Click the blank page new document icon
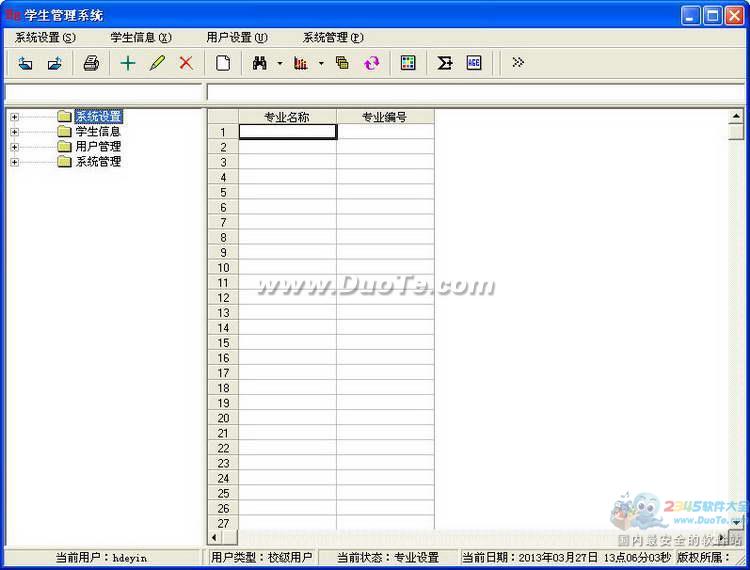Viewport: 750px width, 570px height. tap(223, 63)
